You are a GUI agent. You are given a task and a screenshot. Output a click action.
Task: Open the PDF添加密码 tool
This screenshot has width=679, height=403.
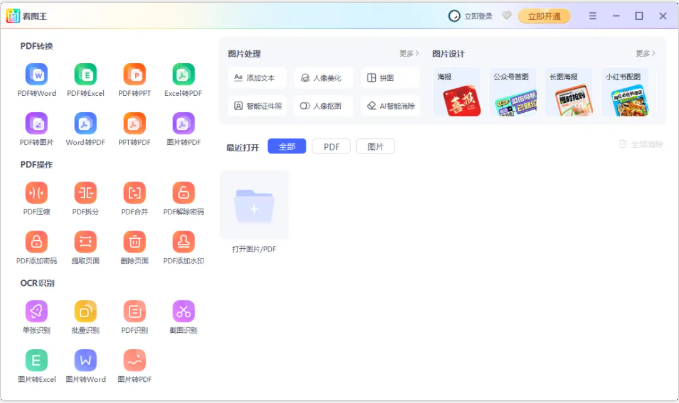click(37, 248)
